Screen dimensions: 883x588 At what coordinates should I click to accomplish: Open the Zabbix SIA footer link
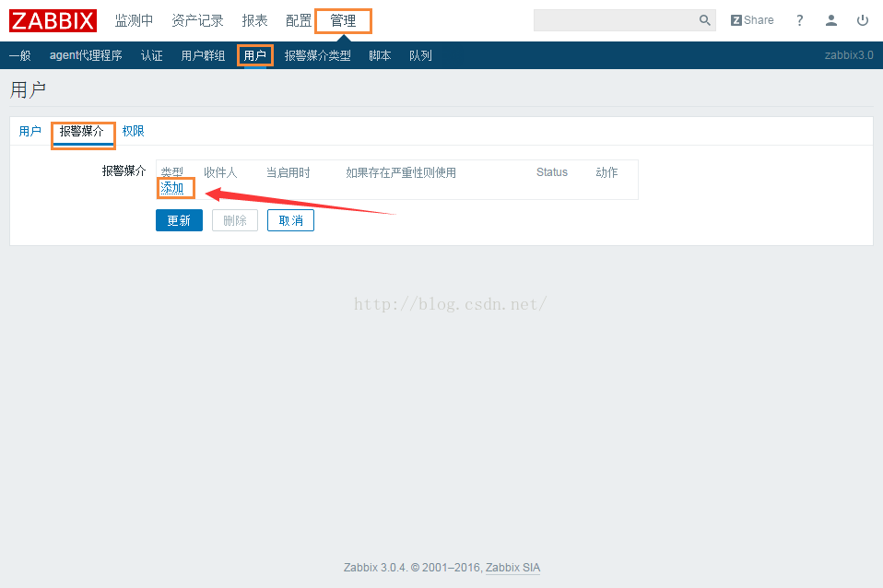tap(512, 567)
